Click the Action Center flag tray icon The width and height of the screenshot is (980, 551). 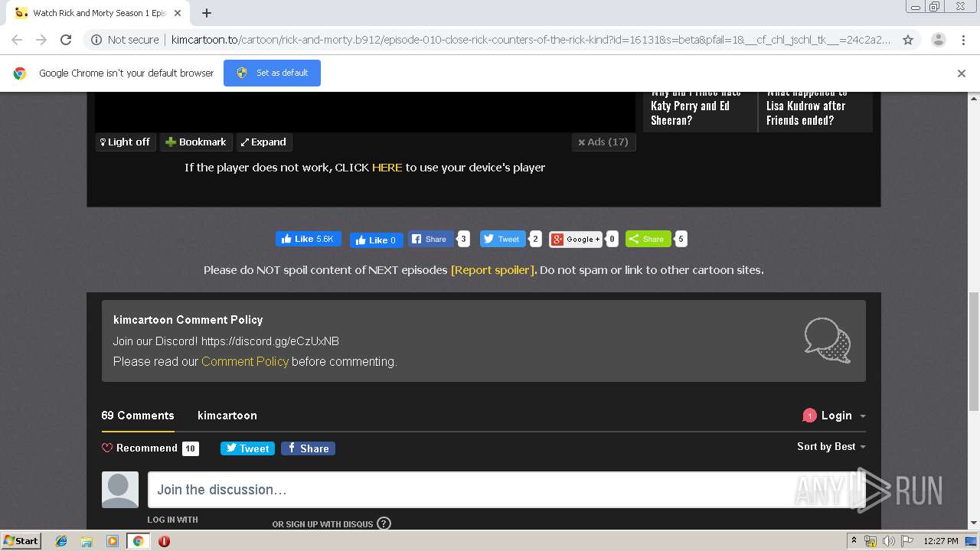pyautogui.click(x=906, y=541)
